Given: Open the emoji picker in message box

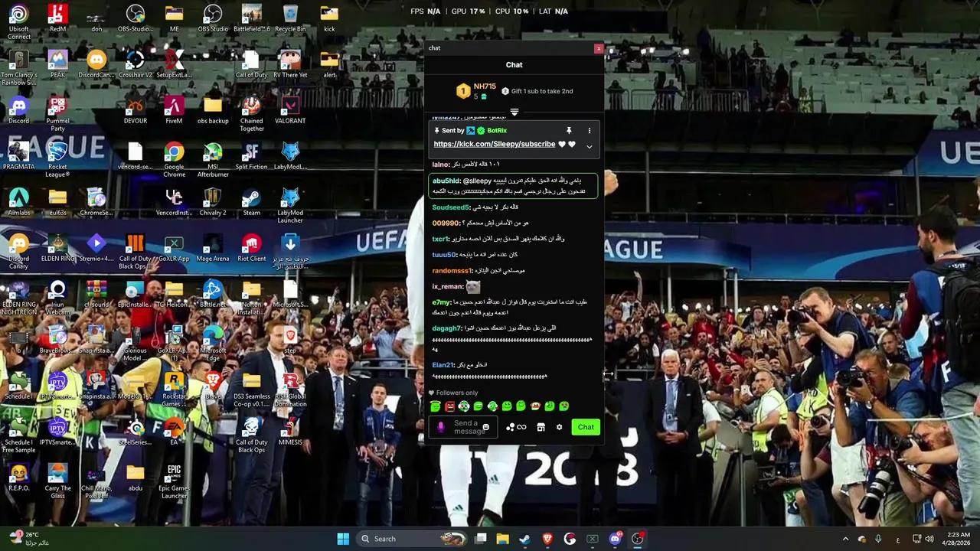Looking at the screenshot, I should coord(485,427).
